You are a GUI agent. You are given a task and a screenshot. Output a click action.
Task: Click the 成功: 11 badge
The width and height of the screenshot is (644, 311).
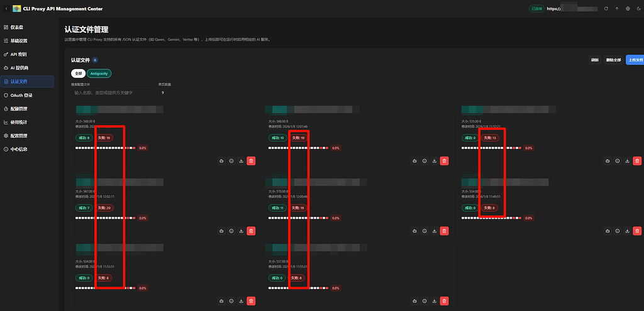(277, 208)
